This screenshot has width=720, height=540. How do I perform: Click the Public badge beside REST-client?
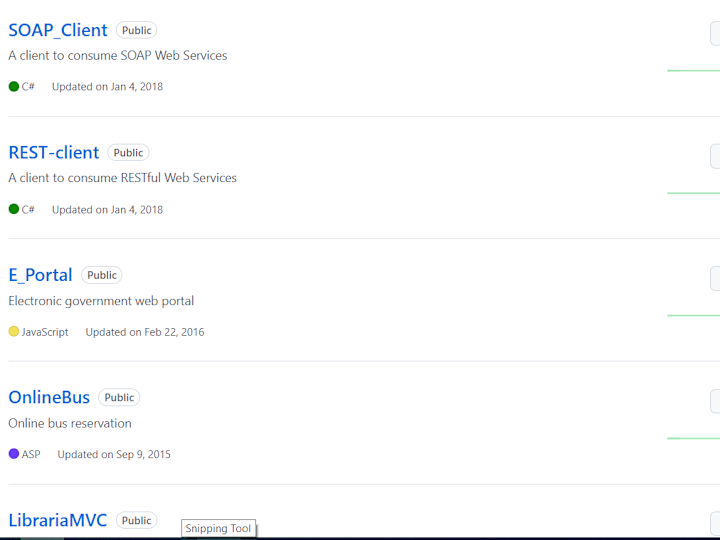pyautogui.click(x=128, y=152)
